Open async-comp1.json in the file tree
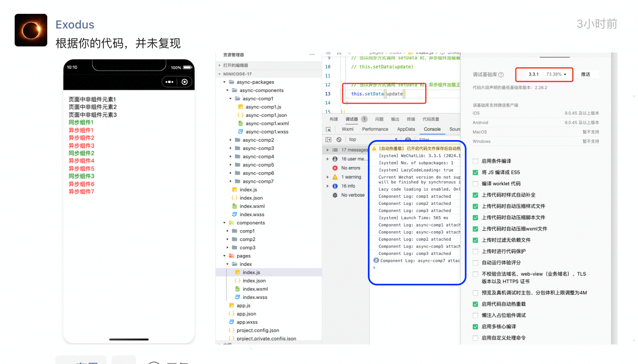The image size is (638, 364). click(266, 115)
